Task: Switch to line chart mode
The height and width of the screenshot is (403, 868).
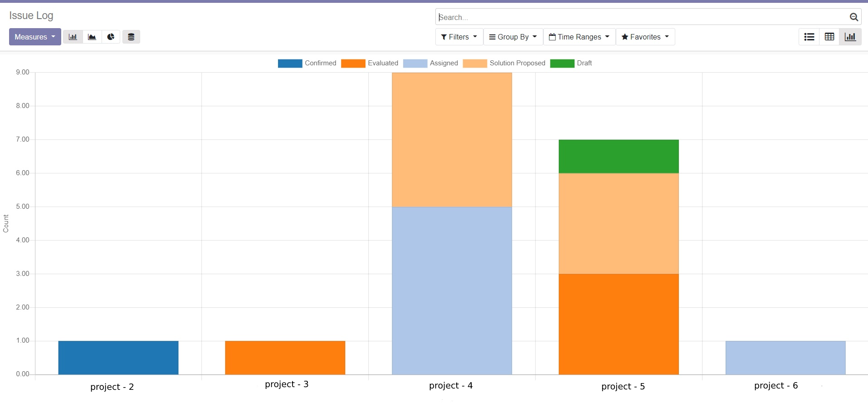Action: coord(92,37)
